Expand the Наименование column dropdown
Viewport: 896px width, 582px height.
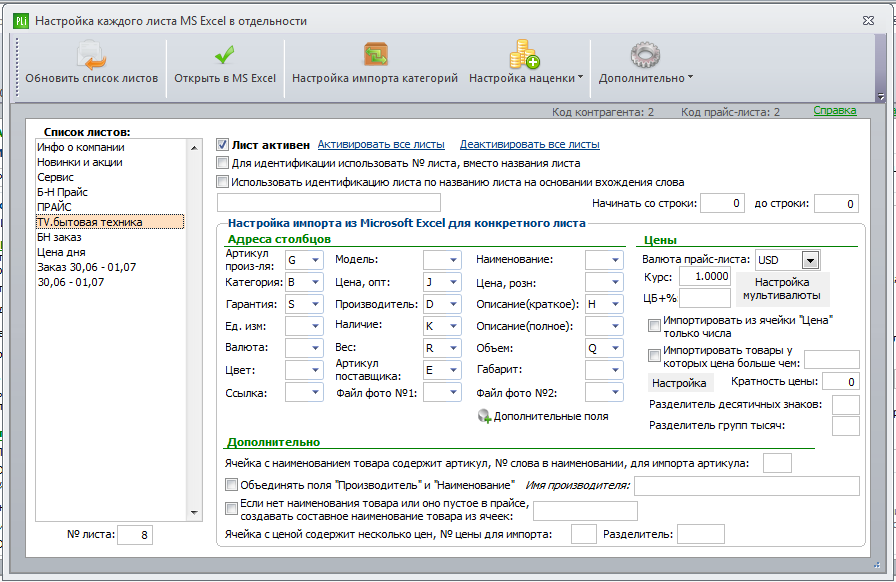[615, 260]
